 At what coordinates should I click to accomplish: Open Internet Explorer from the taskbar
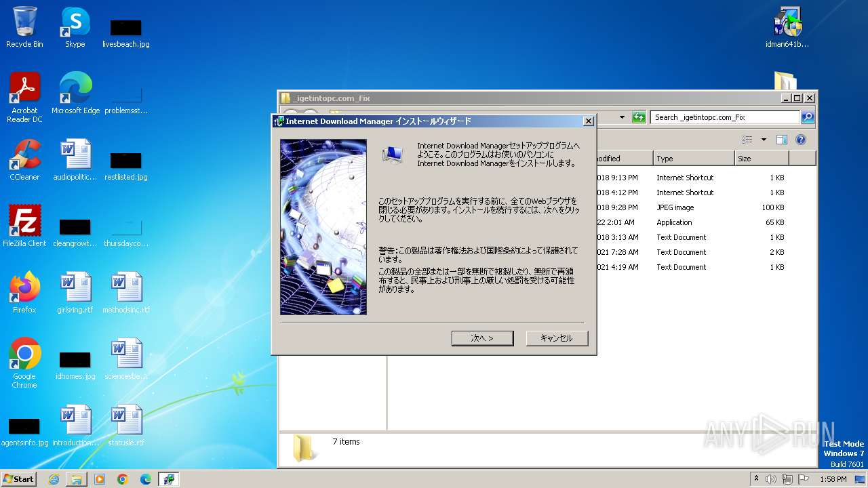coord(54,479)
